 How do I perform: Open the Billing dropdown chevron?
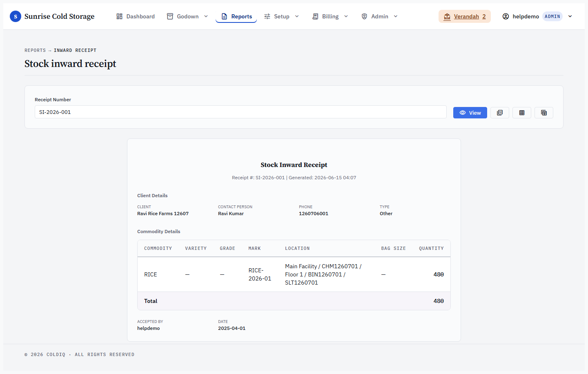pos(346,16)
